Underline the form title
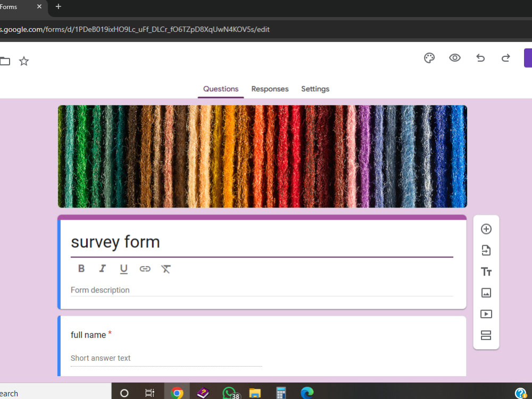This screenshot has width=532, height=399. pyautogui.click(x=123, y=269)
